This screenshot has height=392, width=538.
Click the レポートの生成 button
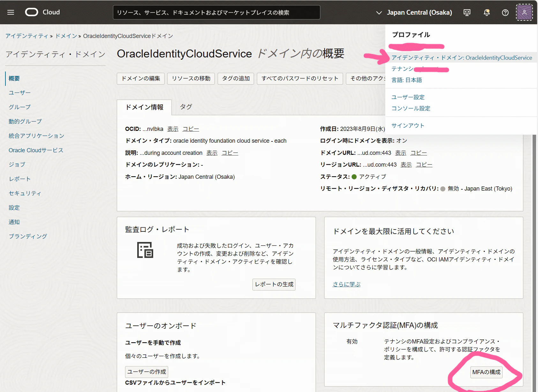point(274,284)
